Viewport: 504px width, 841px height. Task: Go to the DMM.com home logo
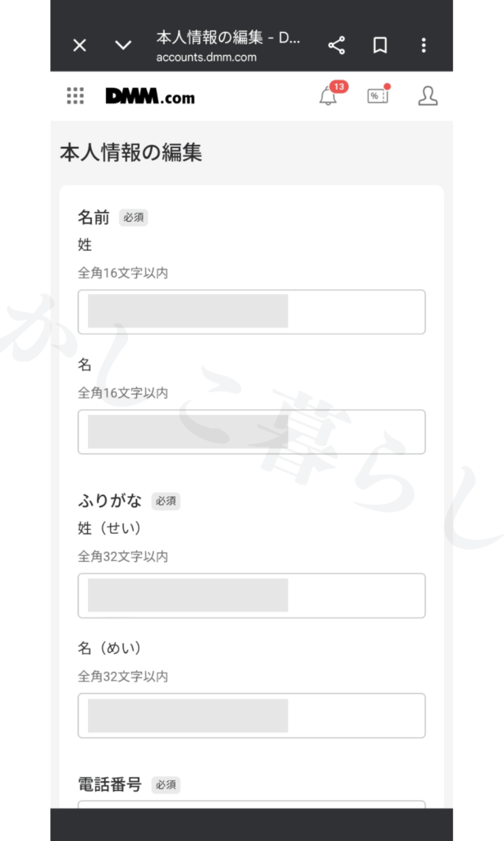(150, 96)
